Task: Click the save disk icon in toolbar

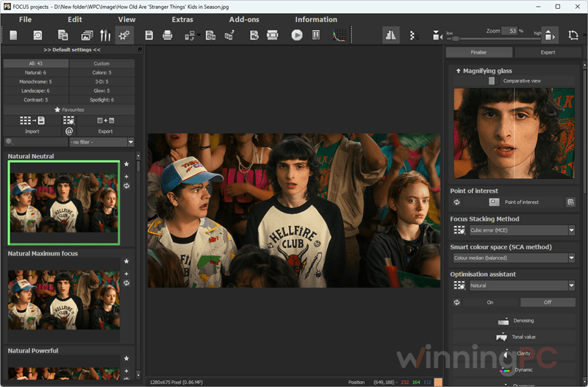Action: pyautogui.click(x=149, y=35)
